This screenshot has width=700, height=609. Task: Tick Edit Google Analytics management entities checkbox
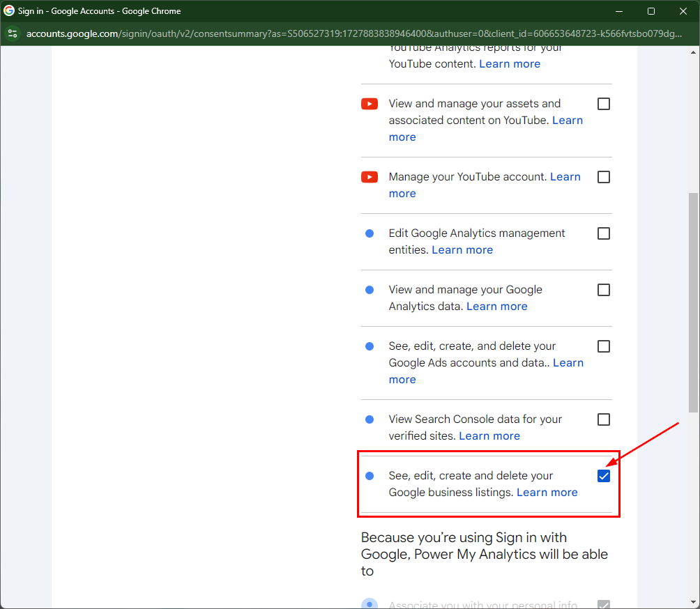604,233
